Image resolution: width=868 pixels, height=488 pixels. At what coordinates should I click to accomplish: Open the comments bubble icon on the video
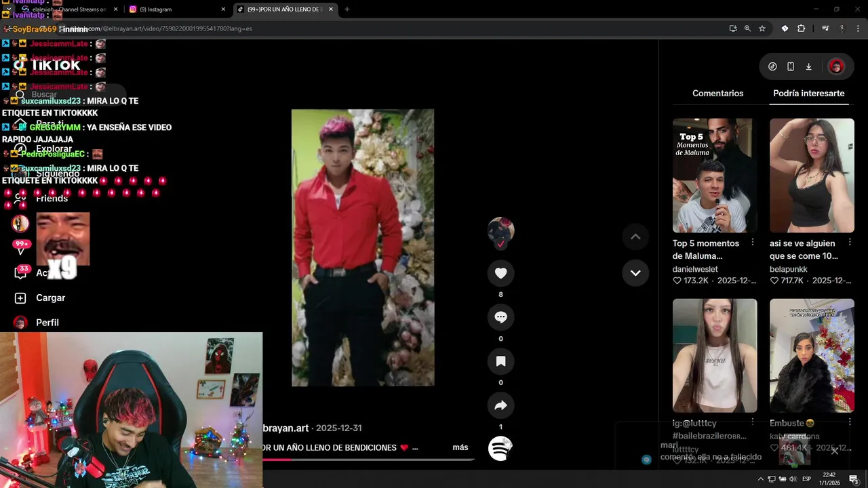tap(500, 317)
